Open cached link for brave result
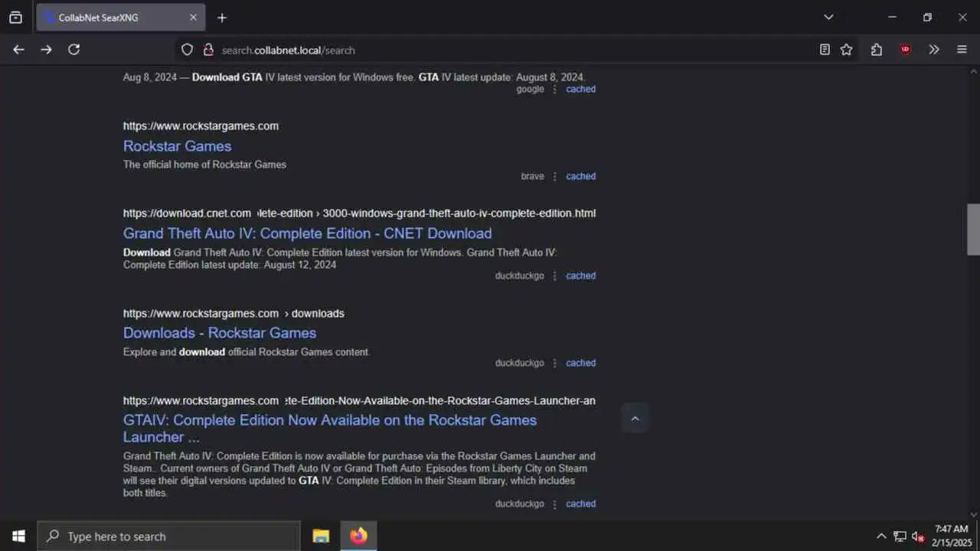Image resolution: width=980 pixels, height=551 pixels. (x=580, y=177)
